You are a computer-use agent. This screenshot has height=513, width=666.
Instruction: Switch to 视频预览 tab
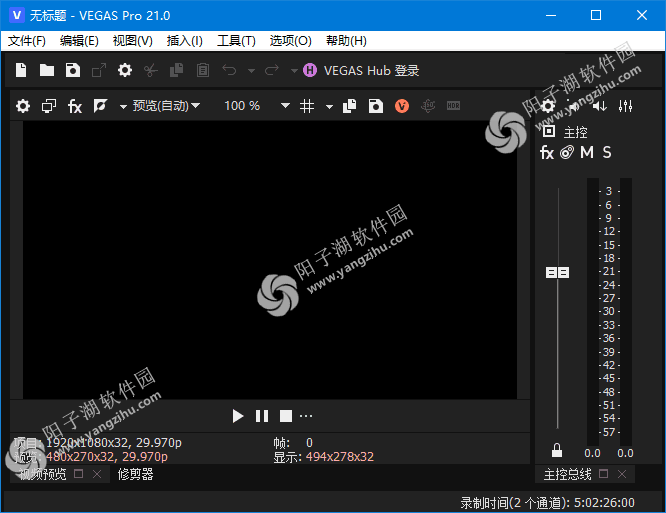42,474
